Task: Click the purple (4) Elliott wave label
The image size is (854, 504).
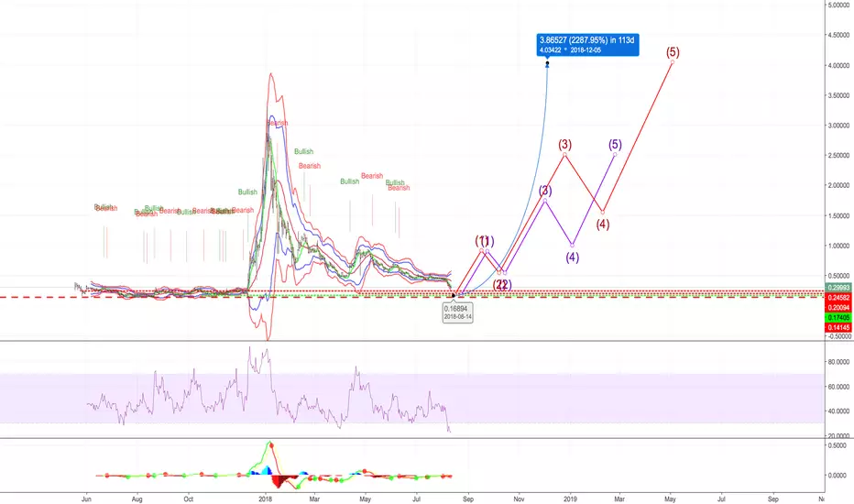Action: [x=572, y=257]
